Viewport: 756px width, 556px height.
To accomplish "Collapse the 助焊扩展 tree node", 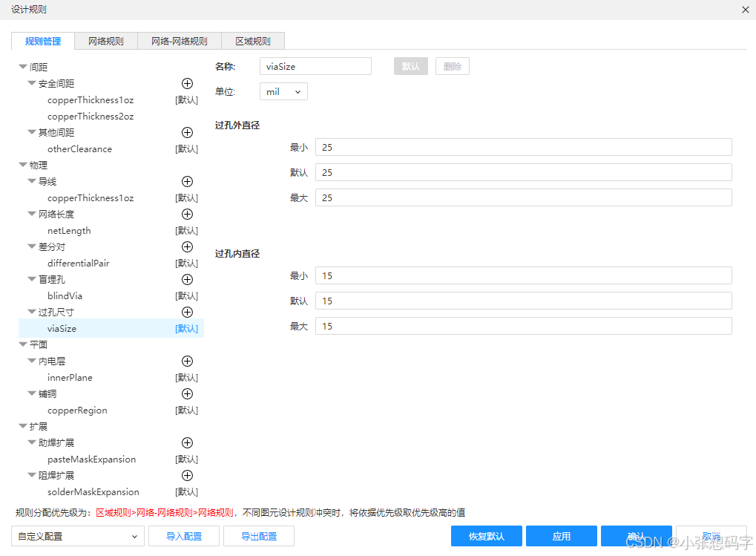I will [x=32, y=442].
